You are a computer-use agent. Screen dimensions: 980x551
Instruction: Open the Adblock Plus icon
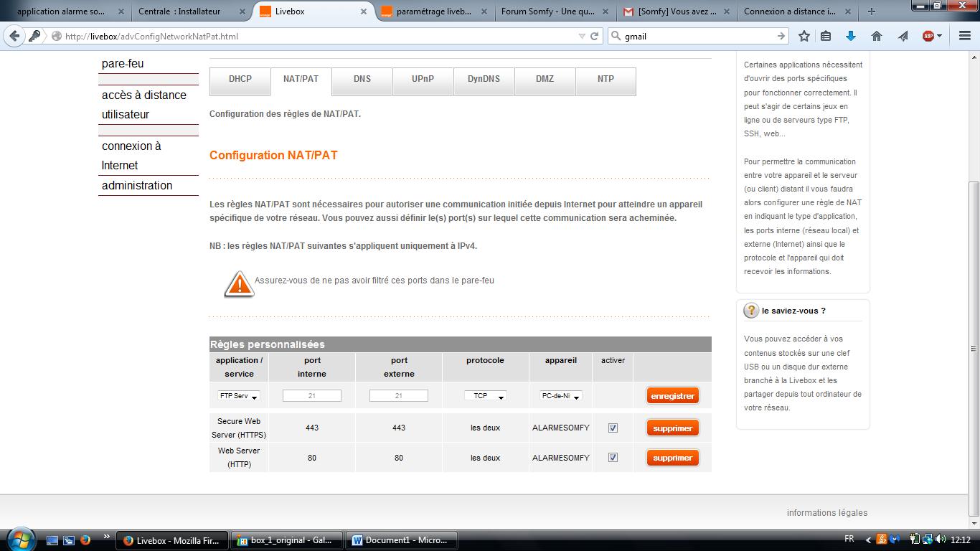point(928,36)
